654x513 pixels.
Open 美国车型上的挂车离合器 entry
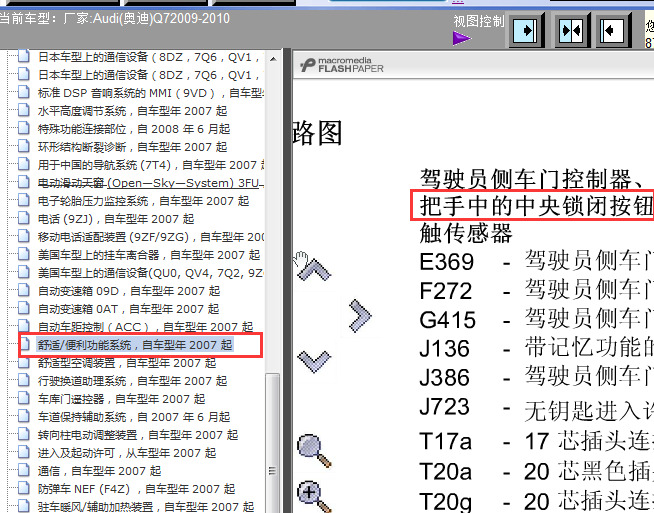(149, 254)
